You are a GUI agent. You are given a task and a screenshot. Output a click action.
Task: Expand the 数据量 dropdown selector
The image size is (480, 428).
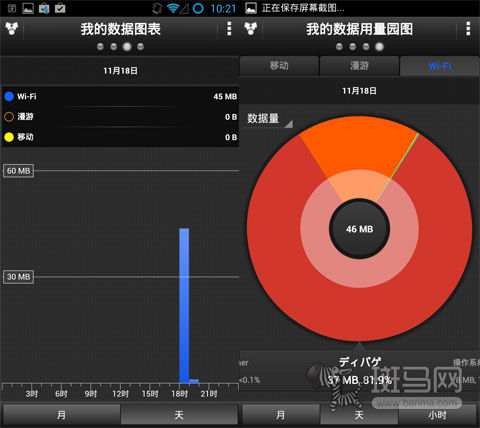(x=269, y=119)
